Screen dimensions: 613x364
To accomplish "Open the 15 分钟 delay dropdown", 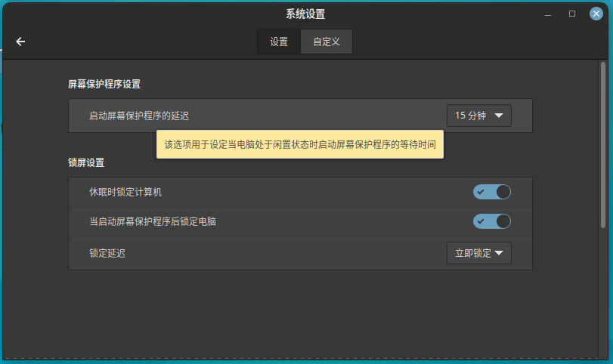I will coord(479,116).
